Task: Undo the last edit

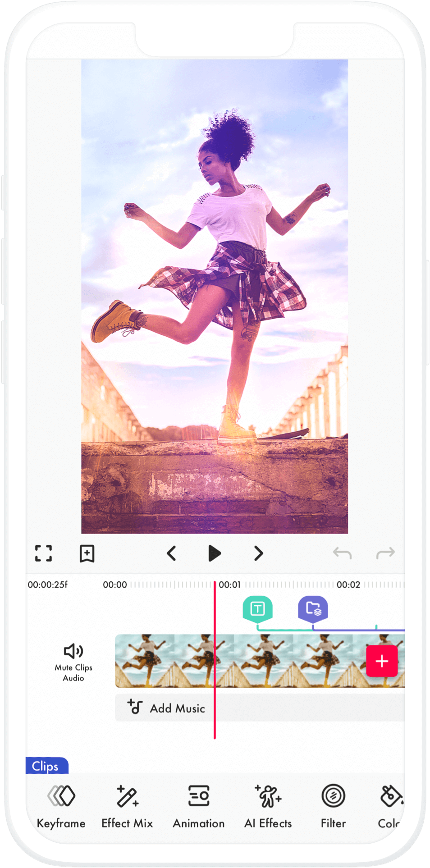Action: tap(342, 553)
